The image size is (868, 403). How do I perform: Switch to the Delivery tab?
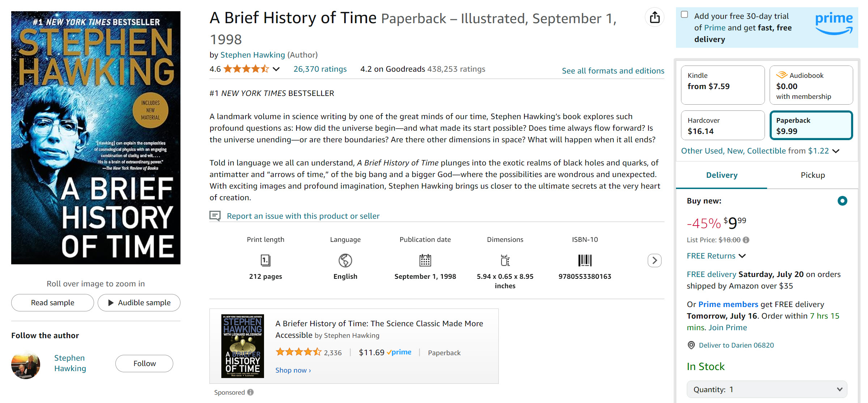coord(722,175)
